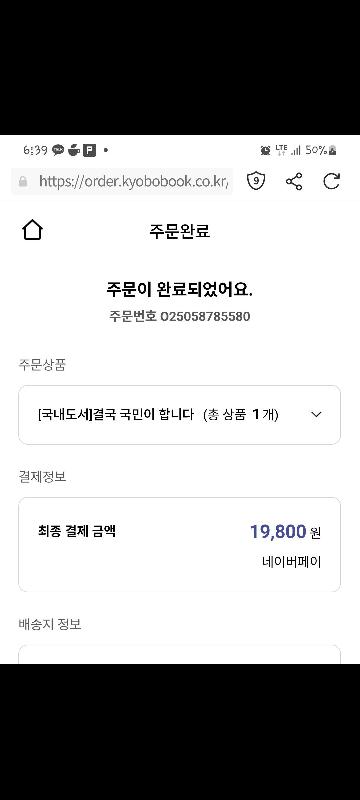Open the 결국 국민이 합니다 order item card
Screen dimensions: 360x800
click(179, 415)
